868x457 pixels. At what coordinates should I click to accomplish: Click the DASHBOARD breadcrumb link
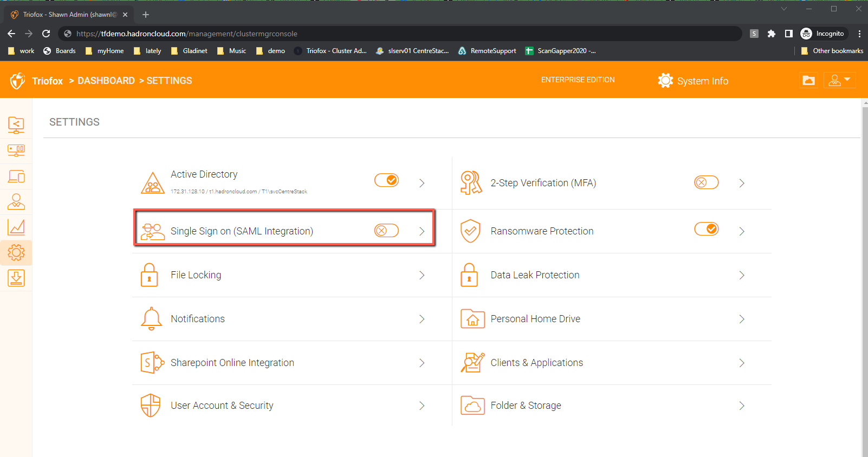106,81
